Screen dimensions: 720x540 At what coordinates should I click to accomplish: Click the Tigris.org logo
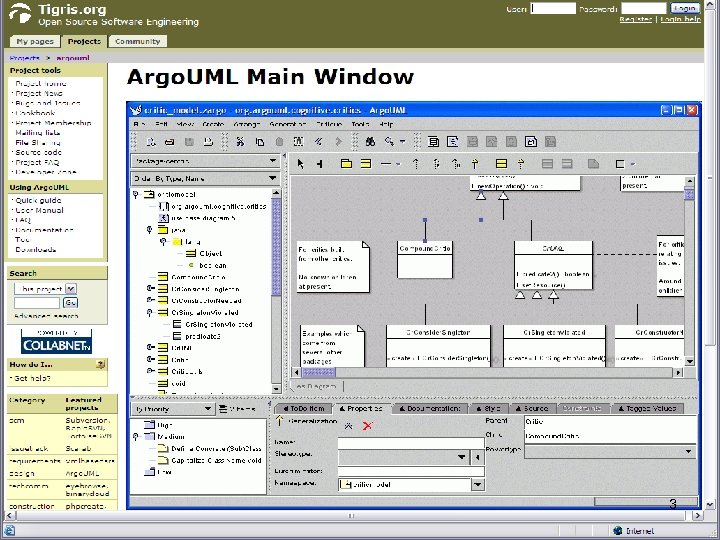coord(21,13)
